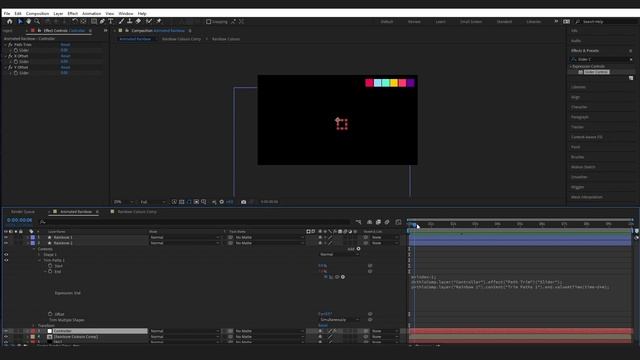Collapse the Y Offset effect group

click(x=5, y=67)
